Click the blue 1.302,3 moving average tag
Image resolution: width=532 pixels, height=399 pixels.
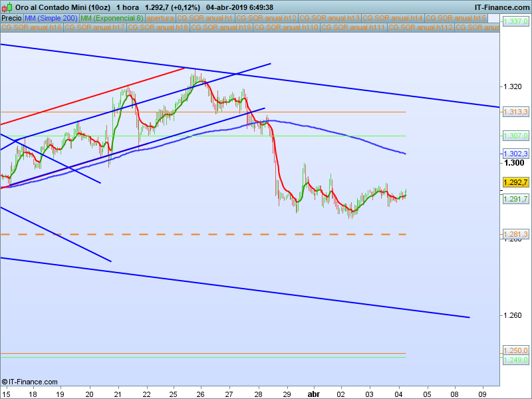516,154
